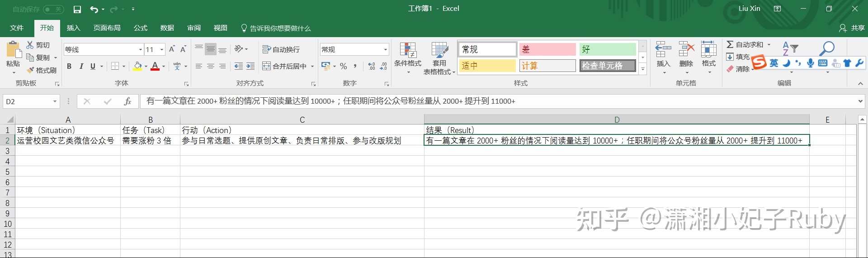Switch to the 插入 ribbon tab
The width and height of the screenshot is (868, 258).
click(73, 28)
